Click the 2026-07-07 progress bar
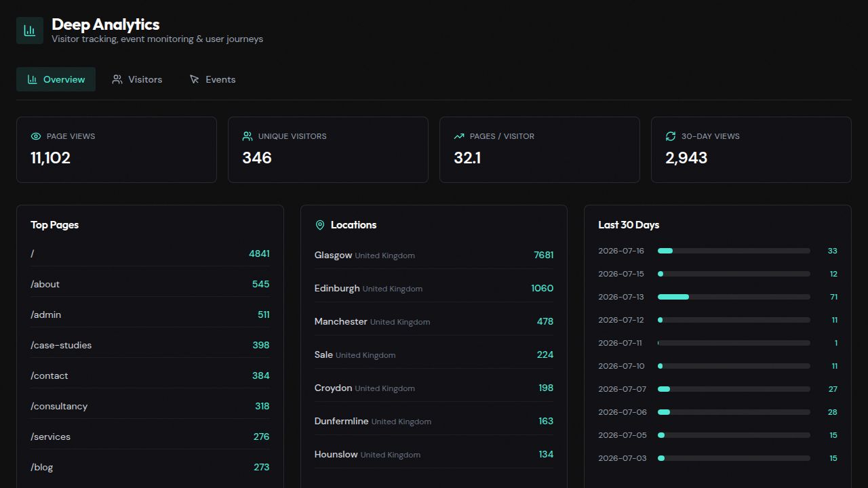 tap(734, 389)
